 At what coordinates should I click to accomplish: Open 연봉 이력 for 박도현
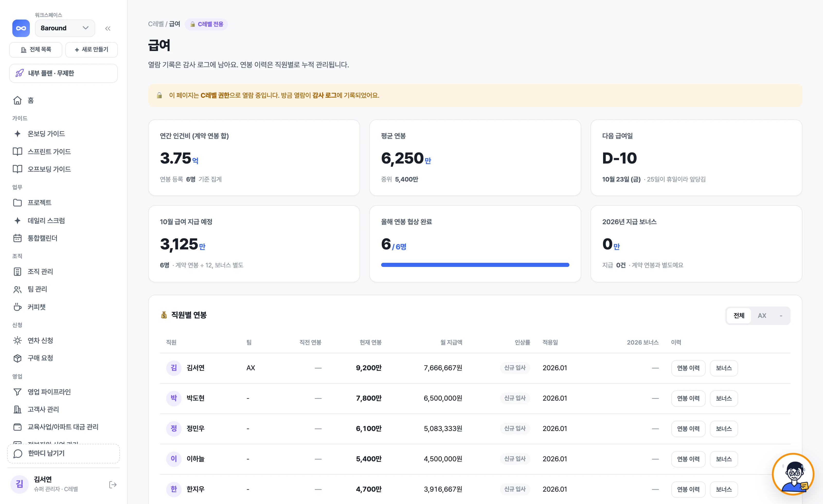point(688,398)
